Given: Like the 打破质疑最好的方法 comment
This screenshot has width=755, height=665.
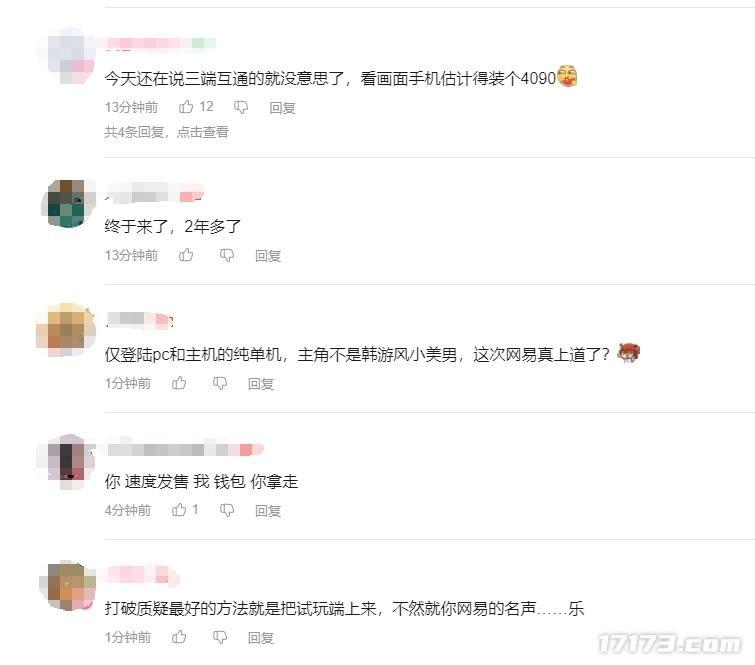Looking at the screenshot, I should coord(179,637).
